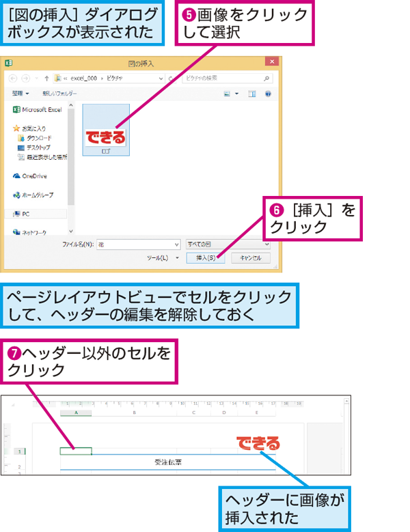Click the refresh icon beside address bar
Viewport: 410px width, 532px height.
171,79
